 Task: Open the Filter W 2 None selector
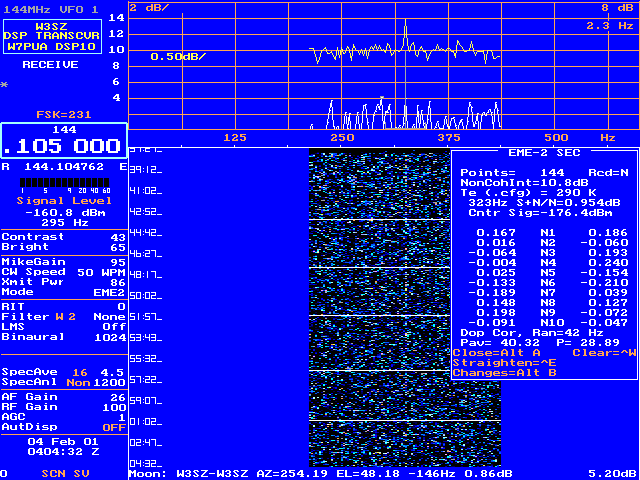pyautogui.click(x=64, y=317)
